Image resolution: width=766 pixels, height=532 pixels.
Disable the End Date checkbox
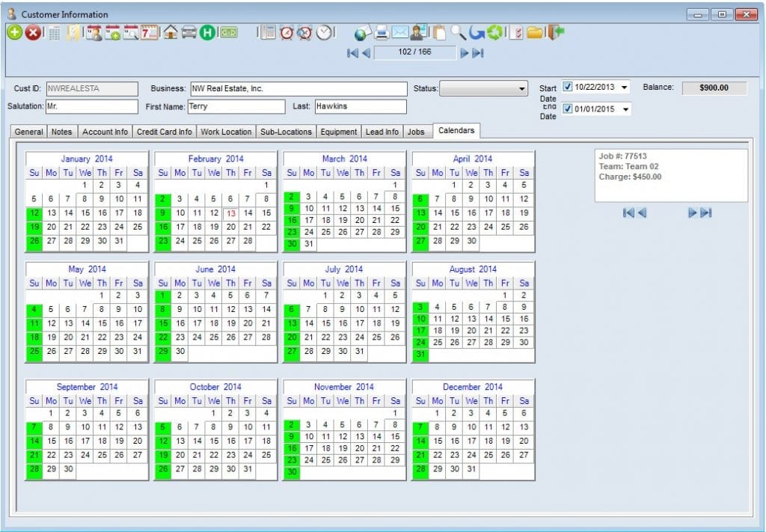[569, 108]
